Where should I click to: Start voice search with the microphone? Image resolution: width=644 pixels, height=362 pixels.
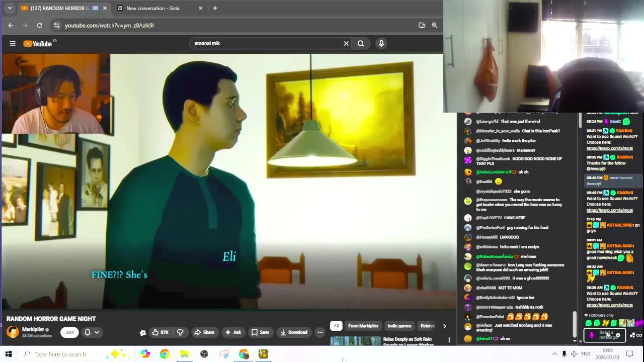tap(381, 43)
